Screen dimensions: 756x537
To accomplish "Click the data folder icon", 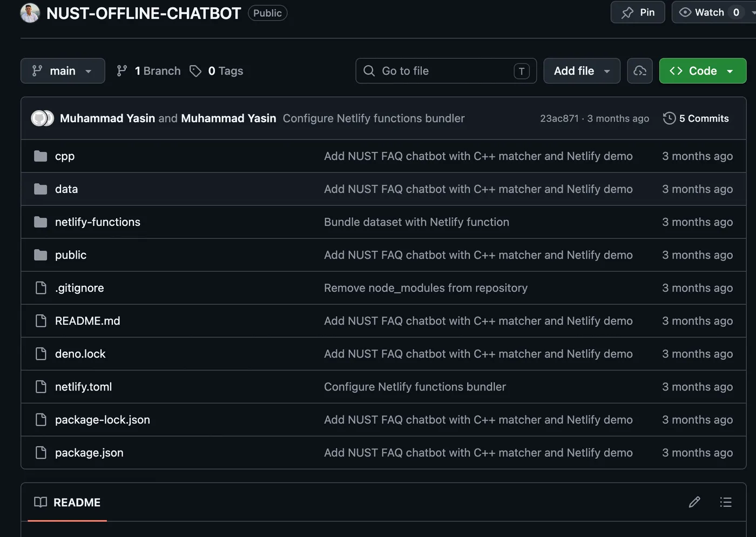I will 40,189.
